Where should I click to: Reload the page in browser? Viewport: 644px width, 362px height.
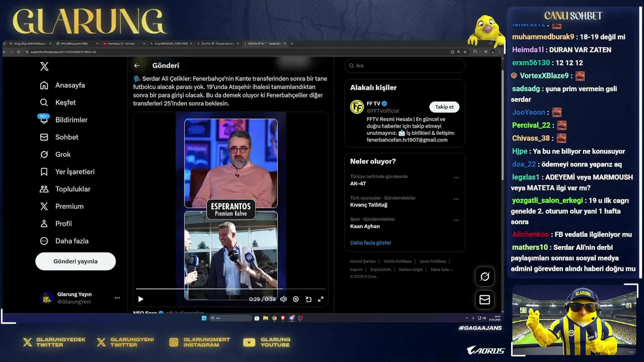pos(19,52)
